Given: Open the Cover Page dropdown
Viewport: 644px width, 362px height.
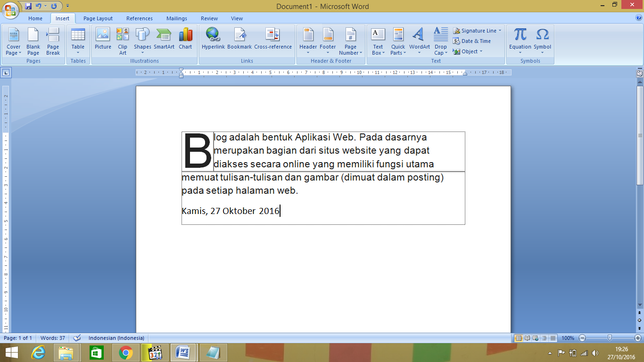Looking at the screenshot, I should 13,41.
